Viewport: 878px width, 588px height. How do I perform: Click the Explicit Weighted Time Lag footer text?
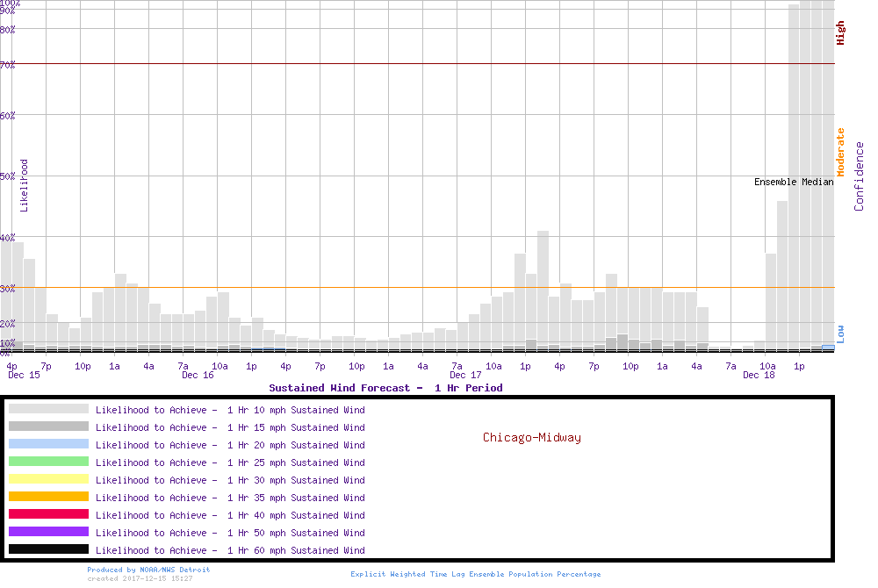coord(476,574)
